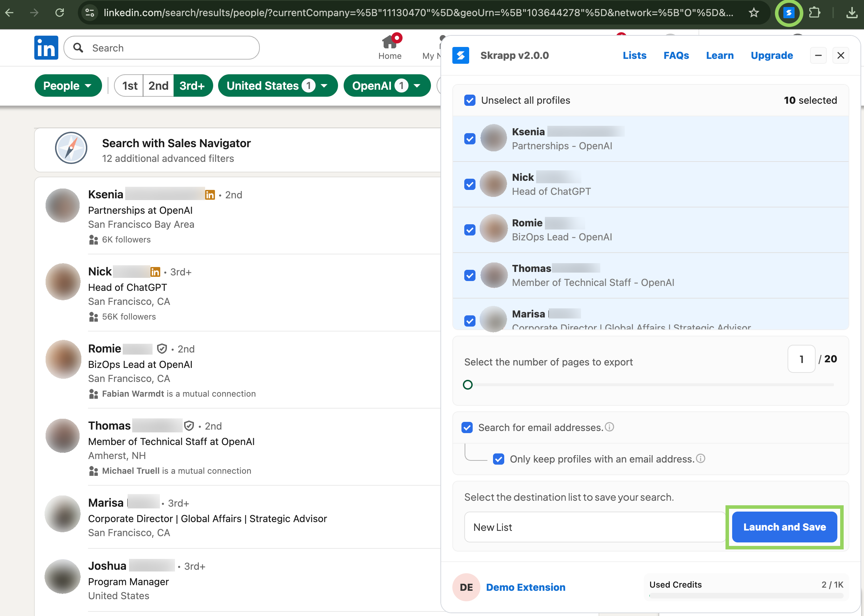Focus the LinkedIn Search field

click(162, 48)
